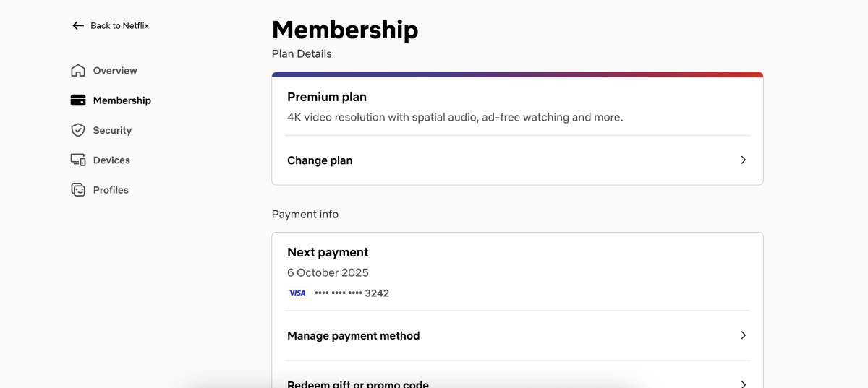Image resolution: width=868 pixels, height=388 pixels.
Task: Click the Devices screen icon
Action: pos(78,160)
